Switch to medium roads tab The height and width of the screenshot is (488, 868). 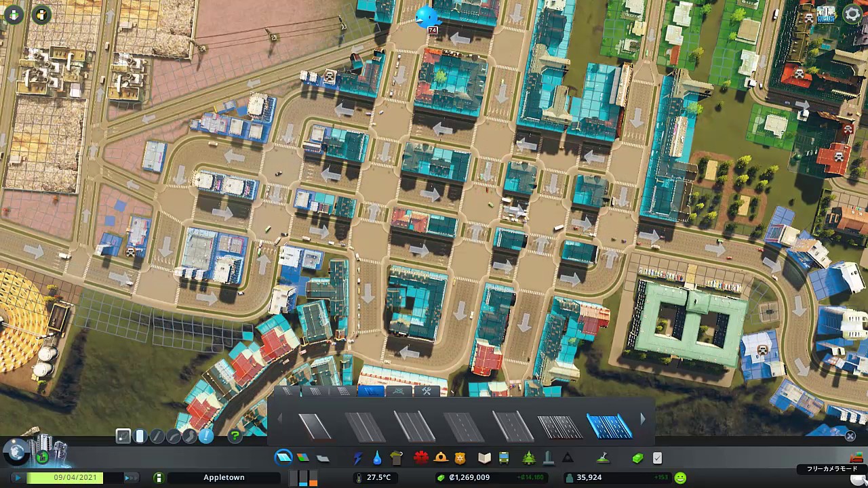315,391
